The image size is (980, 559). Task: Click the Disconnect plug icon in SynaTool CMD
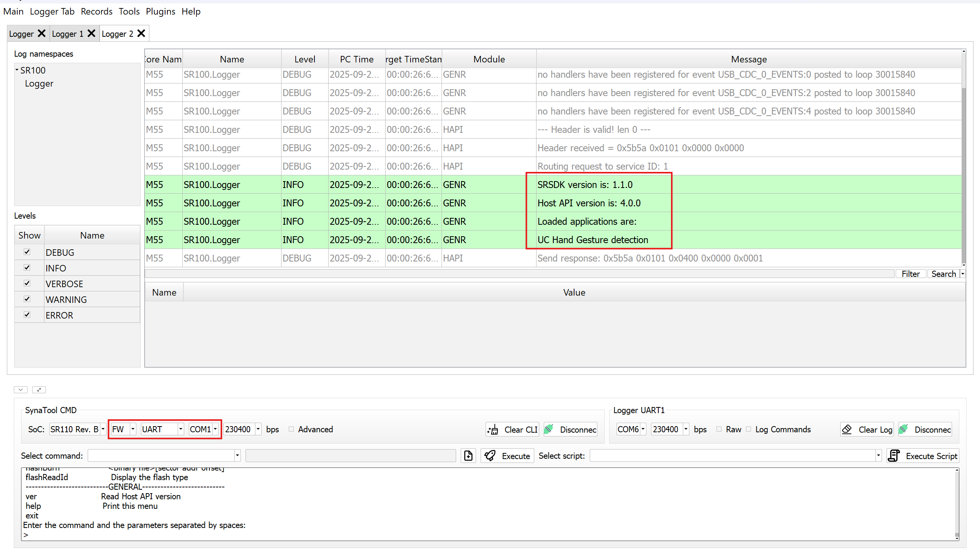(550, 428)
